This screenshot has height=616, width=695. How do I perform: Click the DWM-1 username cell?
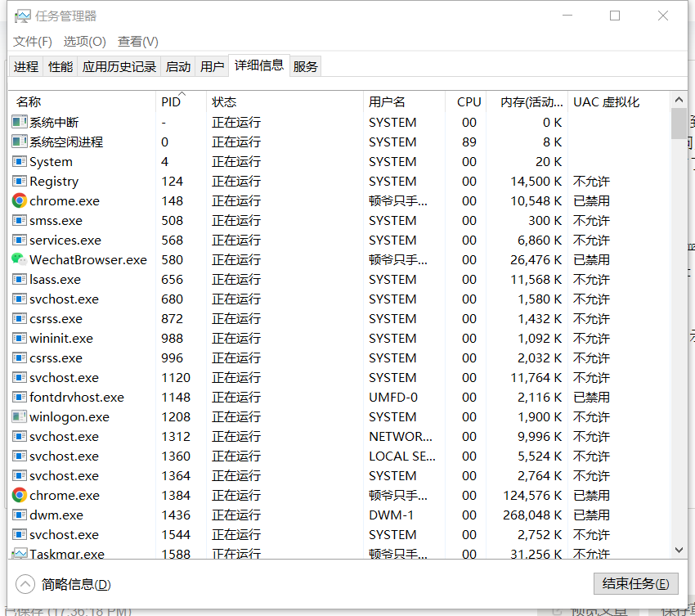[391, 515]
